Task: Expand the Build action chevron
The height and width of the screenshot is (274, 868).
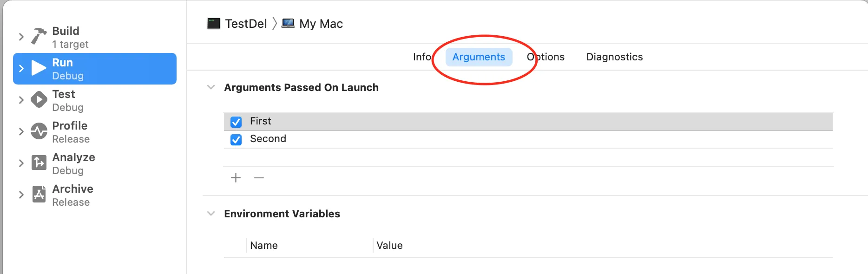Action: click(x=21, y=37)
